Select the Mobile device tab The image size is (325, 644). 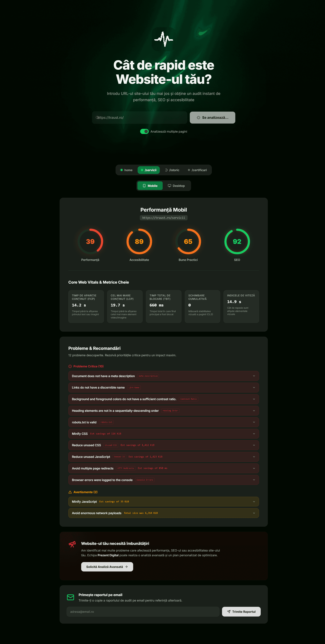150,186
